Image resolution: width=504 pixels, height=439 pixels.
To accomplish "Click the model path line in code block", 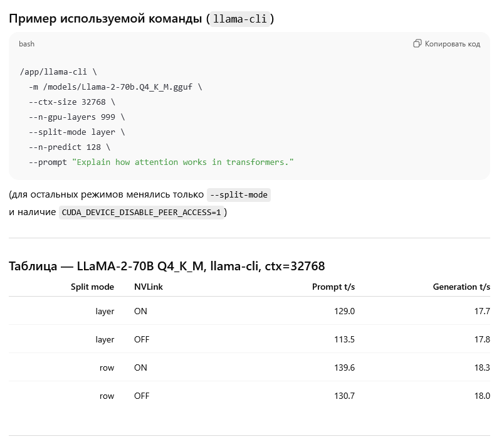I will click(x=115, y=87).
